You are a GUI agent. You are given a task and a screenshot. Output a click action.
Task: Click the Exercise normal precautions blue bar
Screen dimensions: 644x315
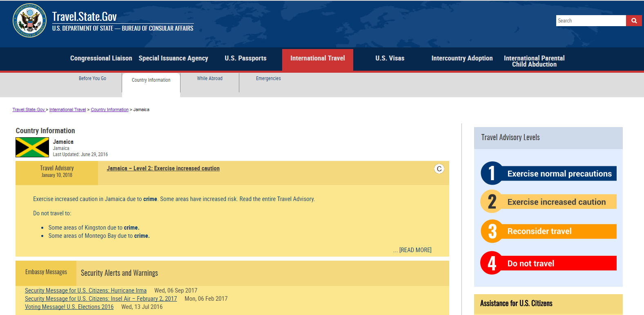tap(559, 174)
